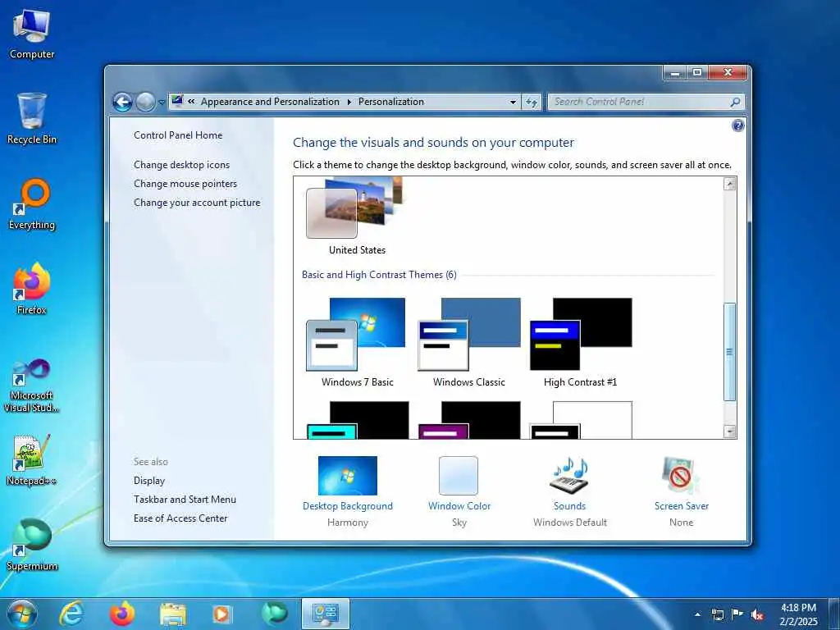Select the white high contrast theme thumbnail
Image resolution: width=840 pixels, height=630 pixels.
click(x=582, y=420)
